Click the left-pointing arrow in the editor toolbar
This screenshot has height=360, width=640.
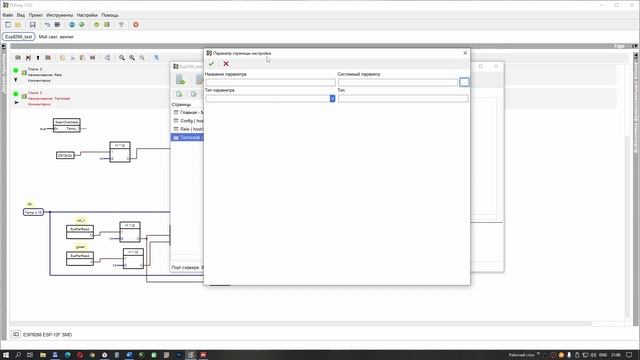coord(107,58)
